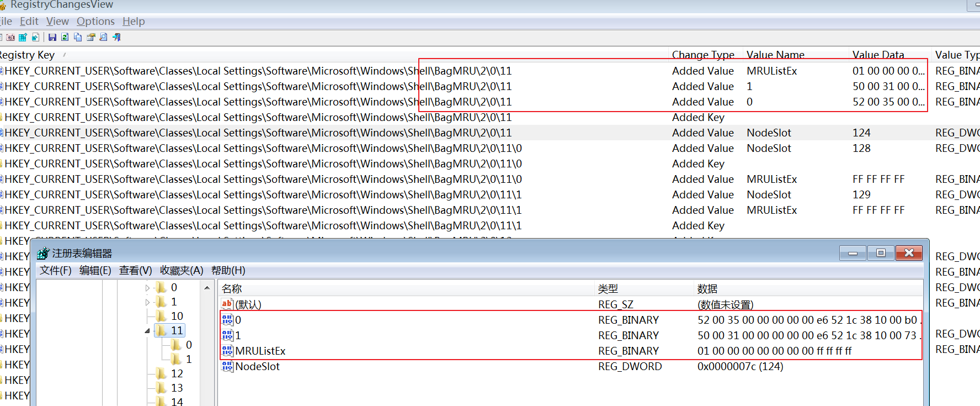This screenshot has width=980, height=406.
Task: Select subkey 1 under tree key 11
Action: 189,359
